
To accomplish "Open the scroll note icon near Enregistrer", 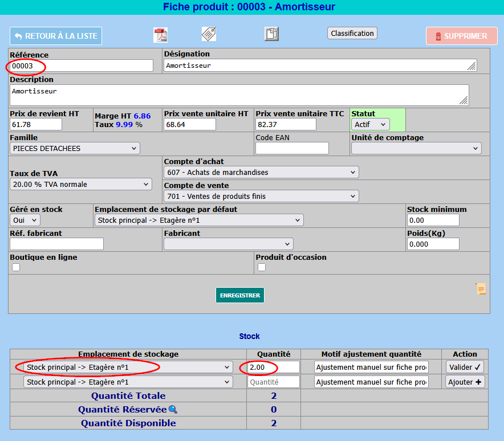I will [x=481, y=289].
